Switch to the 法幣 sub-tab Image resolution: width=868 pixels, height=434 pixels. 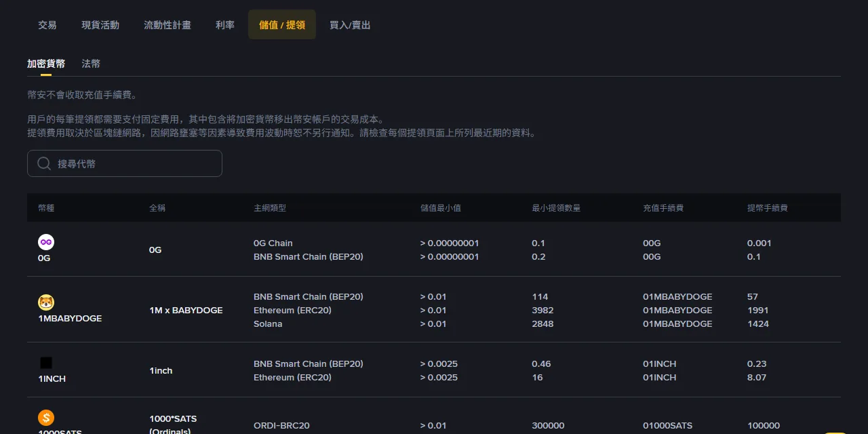[91, 64]
